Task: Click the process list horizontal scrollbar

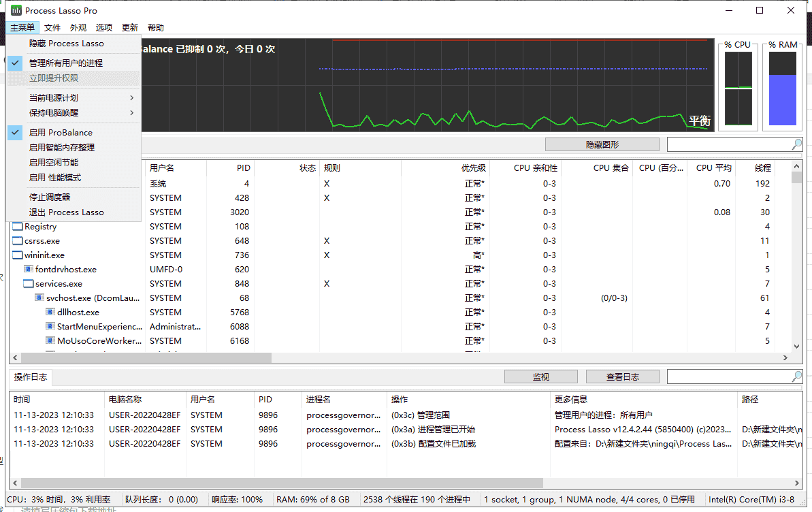Action: coord(146,357)
